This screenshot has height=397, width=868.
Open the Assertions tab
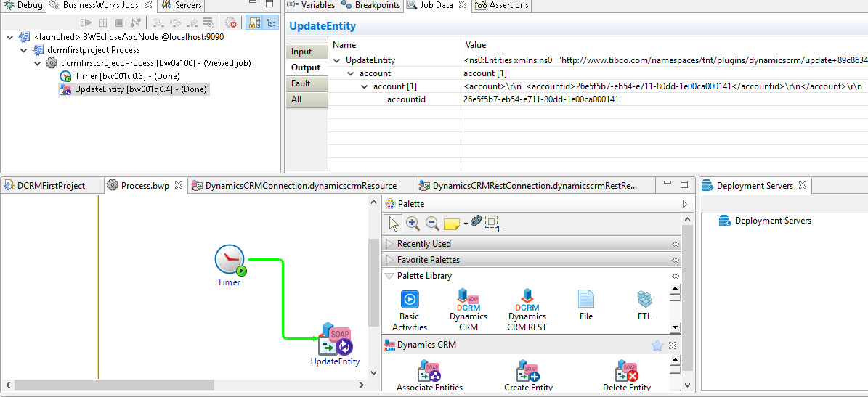tap(503, 5)
